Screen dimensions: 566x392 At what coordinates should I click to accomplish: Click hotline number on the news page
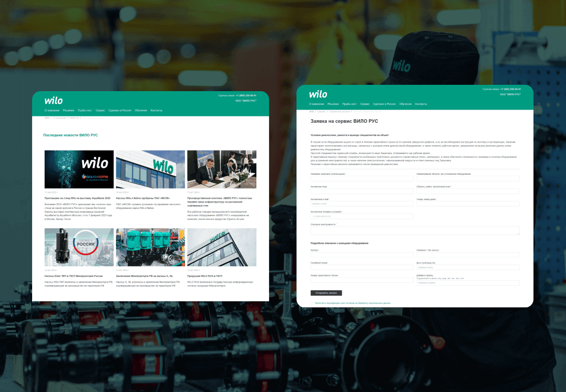pyautogui.click(x=246, y=96)
